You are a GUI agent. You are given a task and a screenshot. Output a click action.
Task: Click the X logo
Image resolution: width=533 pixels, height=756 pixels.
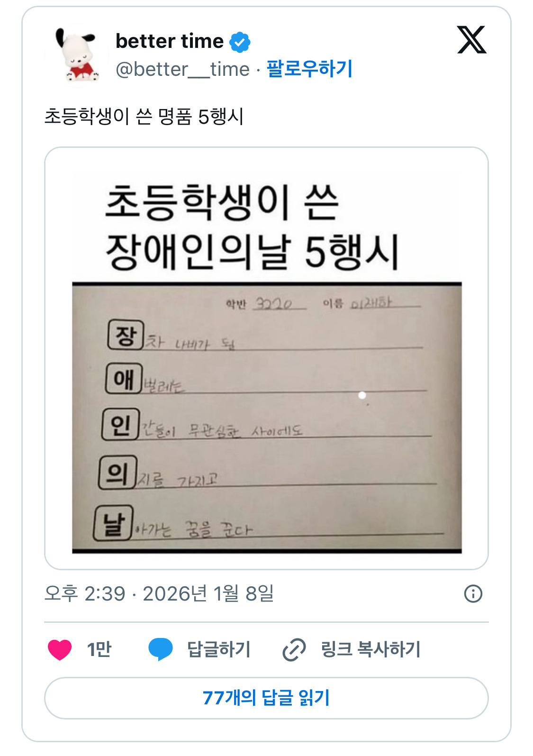coord(471,40)
